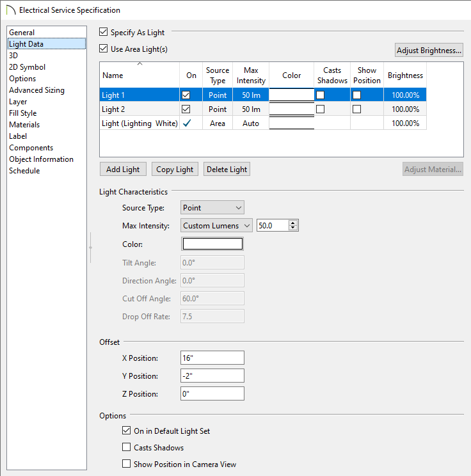
Task: Check Show Position for Light 2 row
Action: click(356, 109)
